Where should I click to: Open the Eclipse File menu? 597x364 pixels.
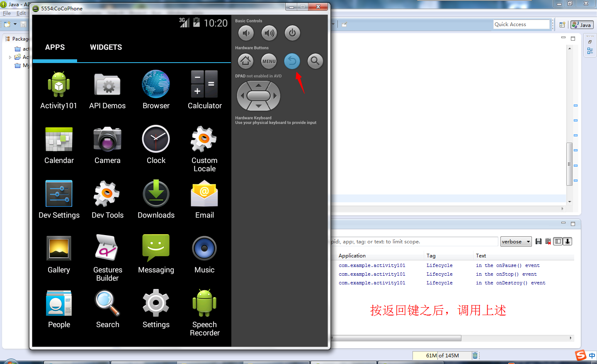click(x=7, y=13)
